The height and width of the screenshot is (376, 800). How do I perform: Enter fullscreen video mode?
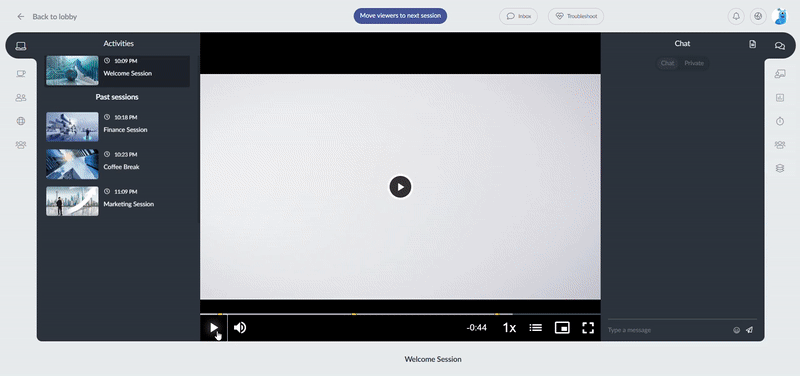tap(588, 328)
